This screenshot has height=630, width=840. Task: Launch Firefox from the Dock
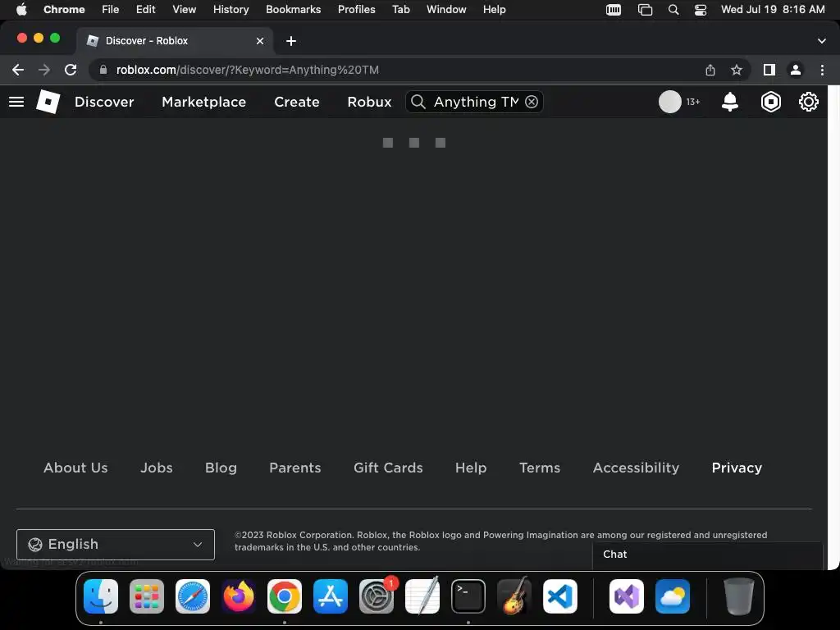point(239,596)
